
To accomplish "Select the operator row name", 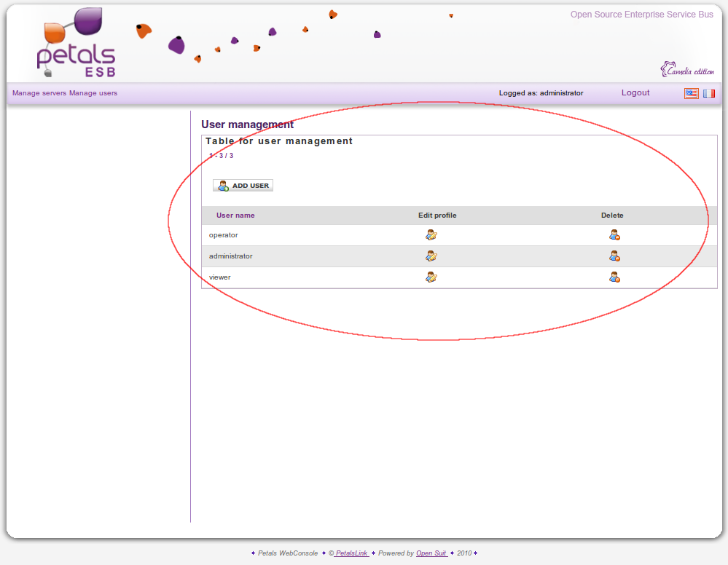I will (x=224, y=235).
